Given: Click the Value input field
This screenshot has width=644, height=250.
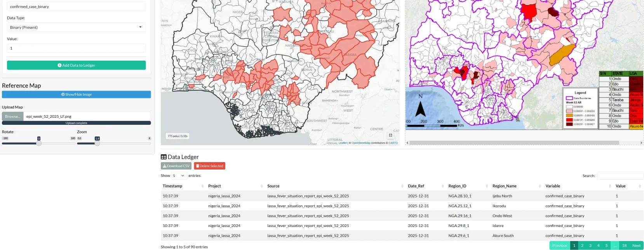Looking at the screenshot, I should [77, 48].
